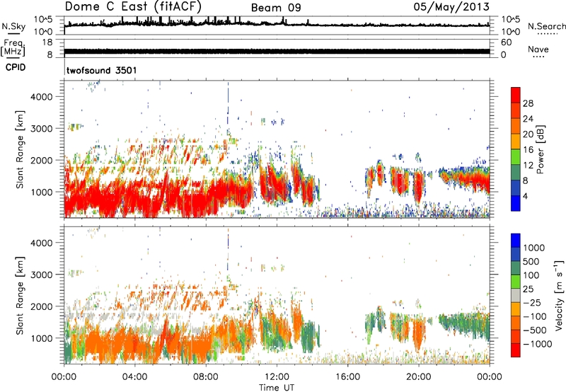Click the "CPID" label
Viewport: 566px width, 392px height.
coord(16,67)
